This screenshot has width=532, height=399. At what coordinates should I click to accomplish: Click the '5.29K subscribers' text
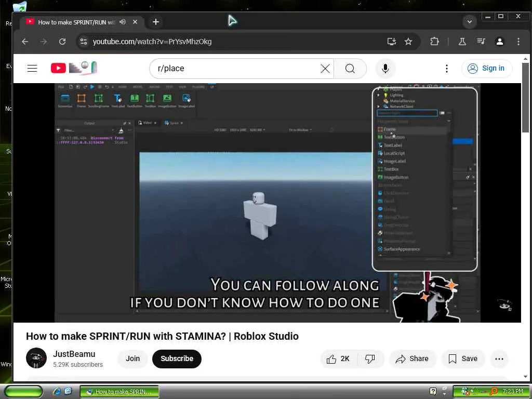(78, 365)
